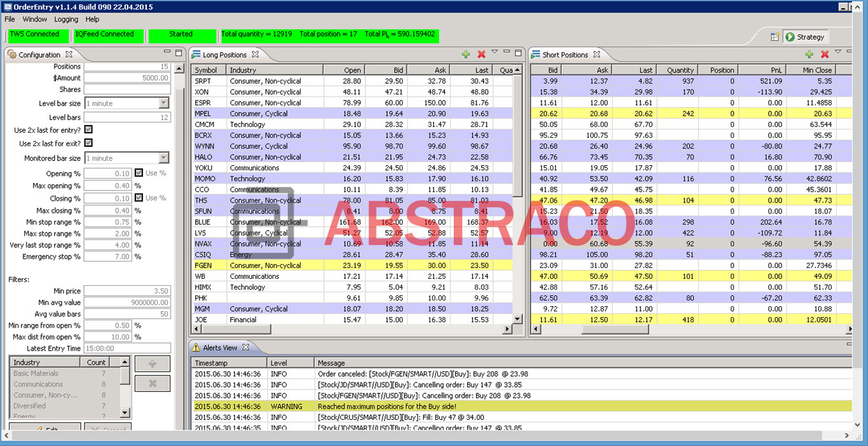Click the Edit button below the Industry list
The height and width of the screenshot is (446, 868).
click(x=44, y=429)
